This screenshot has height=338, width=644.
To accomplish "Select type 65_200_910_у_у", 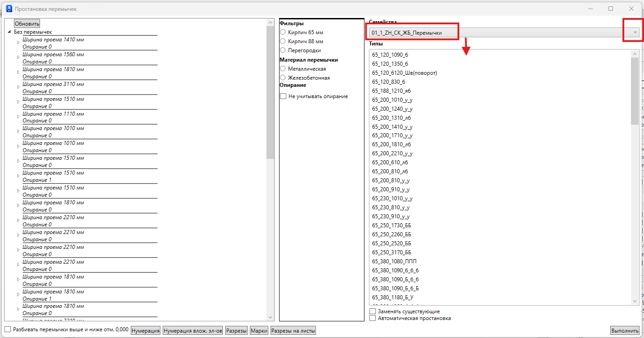I will point(391,189).
